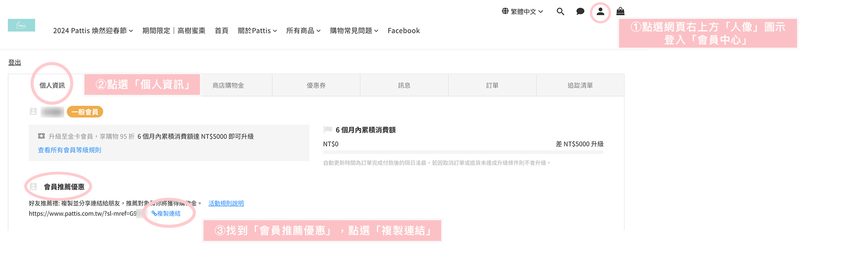Go to 首頁 home page

(x=221, y=31)
